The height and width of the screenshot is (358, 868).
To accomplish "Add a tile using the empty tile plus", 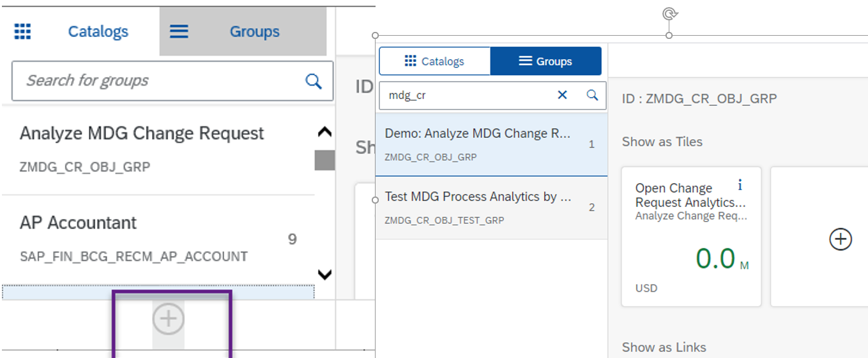I will 840,239.
